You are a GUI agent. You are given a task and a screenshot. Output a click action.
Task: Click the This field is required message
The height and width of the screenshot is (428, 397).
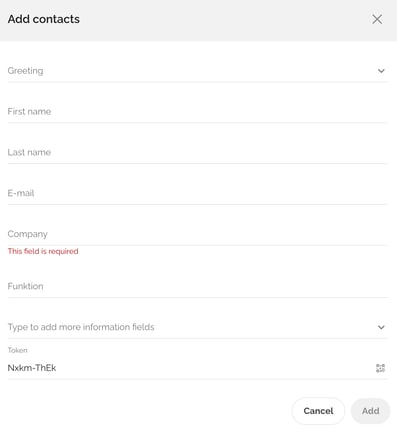pyautogui.click(x=43, y=251)
